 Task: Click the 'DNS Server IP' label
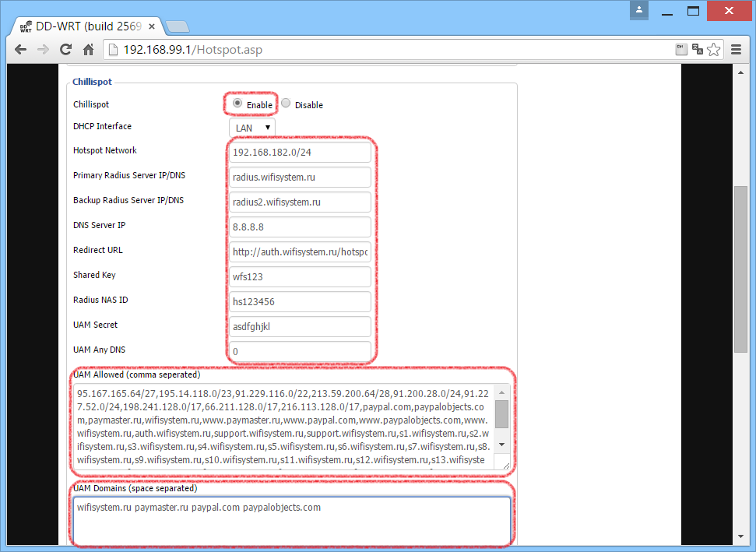tap(100, 225)
